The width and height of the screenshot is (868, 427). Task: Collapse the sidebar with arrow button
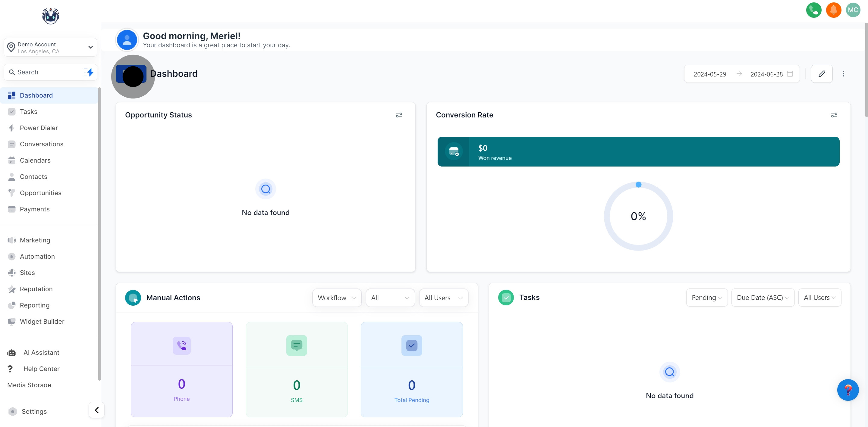coord(97,410)
